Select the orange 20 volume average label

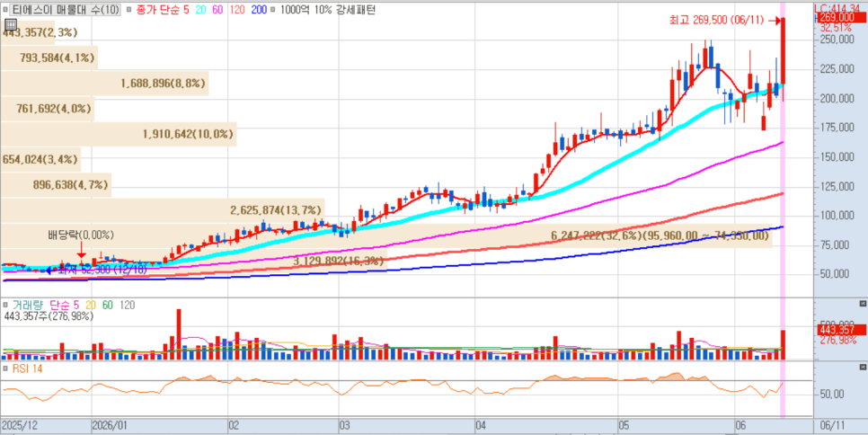pos(90,305)
